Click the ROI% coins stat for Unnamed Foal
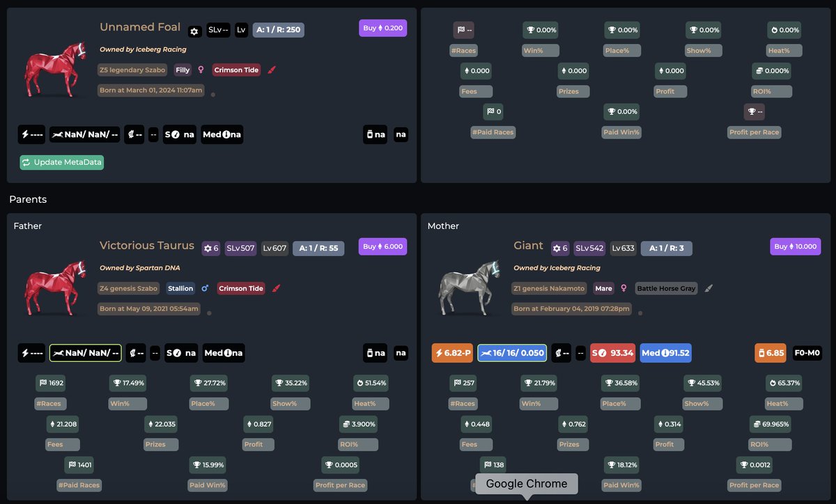 (772, 70)
